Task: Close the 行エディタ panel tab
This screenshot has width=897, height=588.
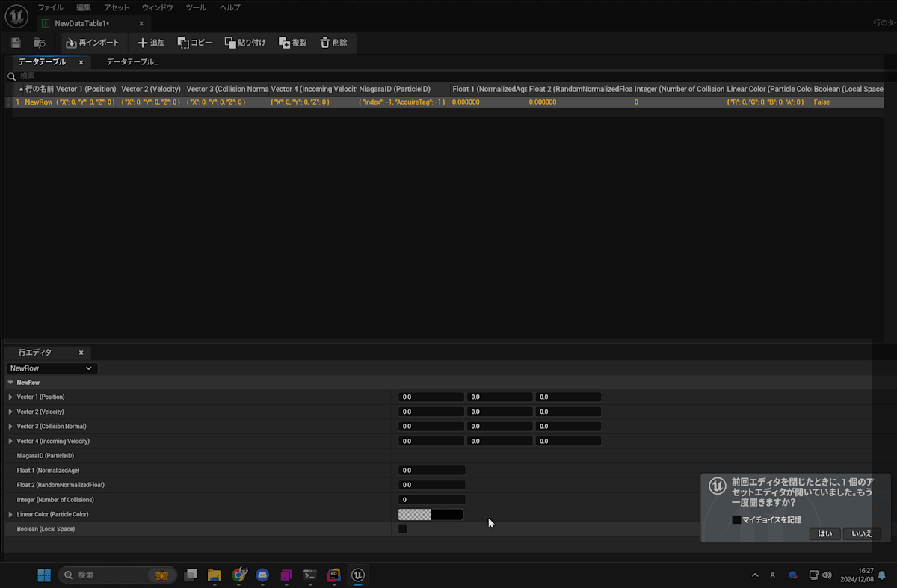Action: 81,353
